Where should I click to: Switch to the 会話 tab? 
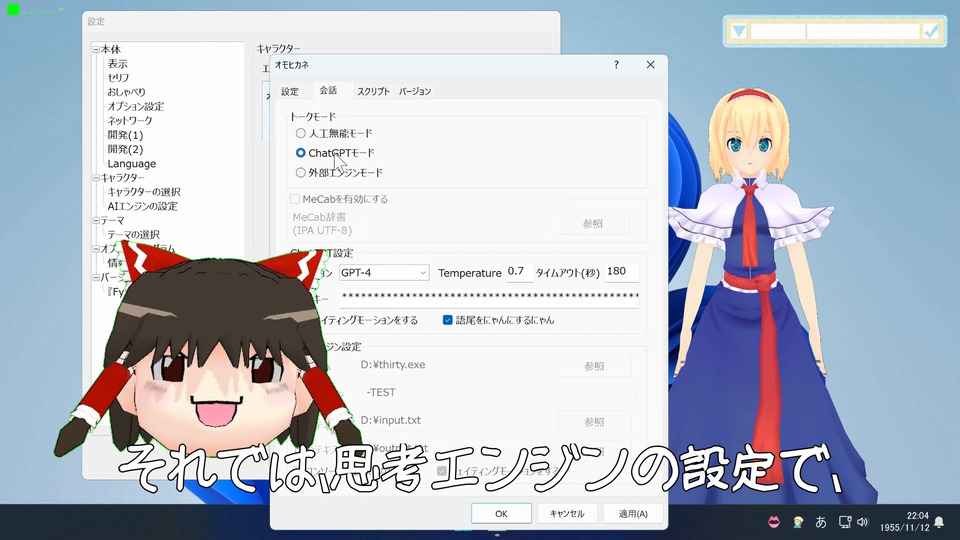click(328, 90)
